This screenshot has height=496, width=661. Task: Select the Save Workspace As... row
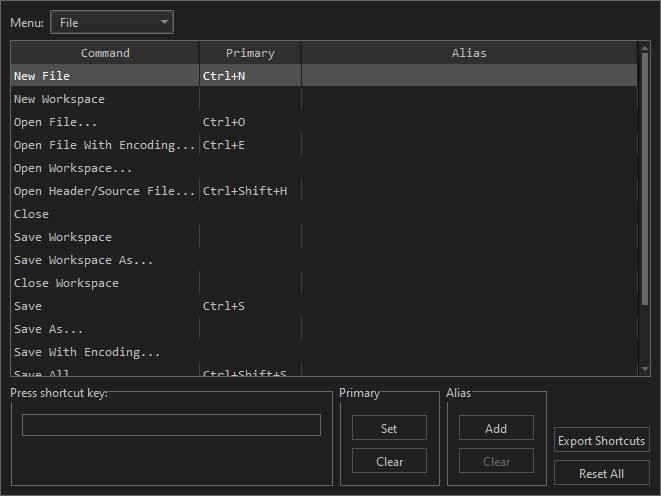[324, 260]
